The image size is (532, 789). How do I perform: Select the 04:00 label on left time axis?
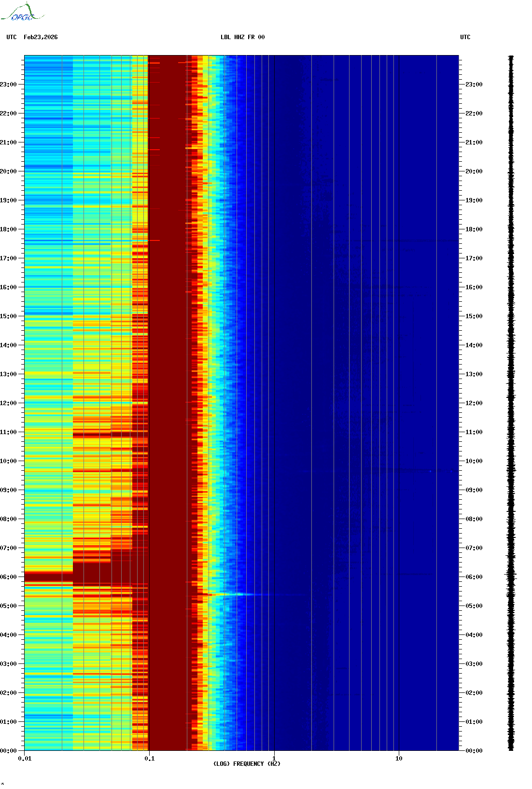[x=8, y=635]
